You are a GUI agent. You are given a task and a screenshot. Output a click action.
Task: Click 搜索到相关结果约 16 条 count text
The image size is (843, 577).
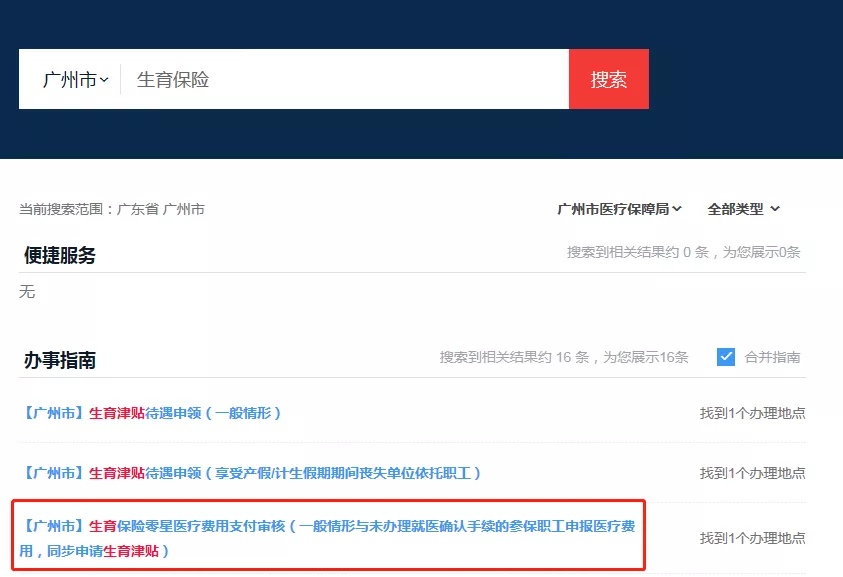[564, 357]
